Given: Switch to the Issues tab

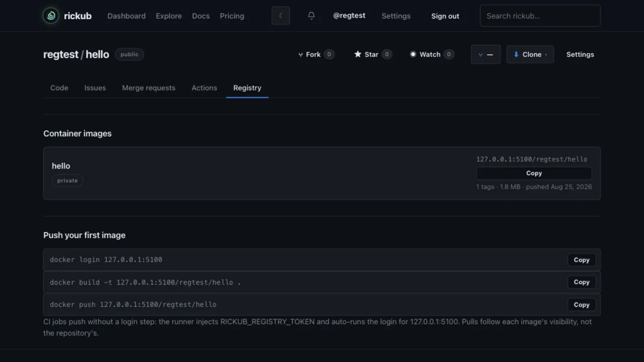Looking at the screenshot, I should click(95, 87).
